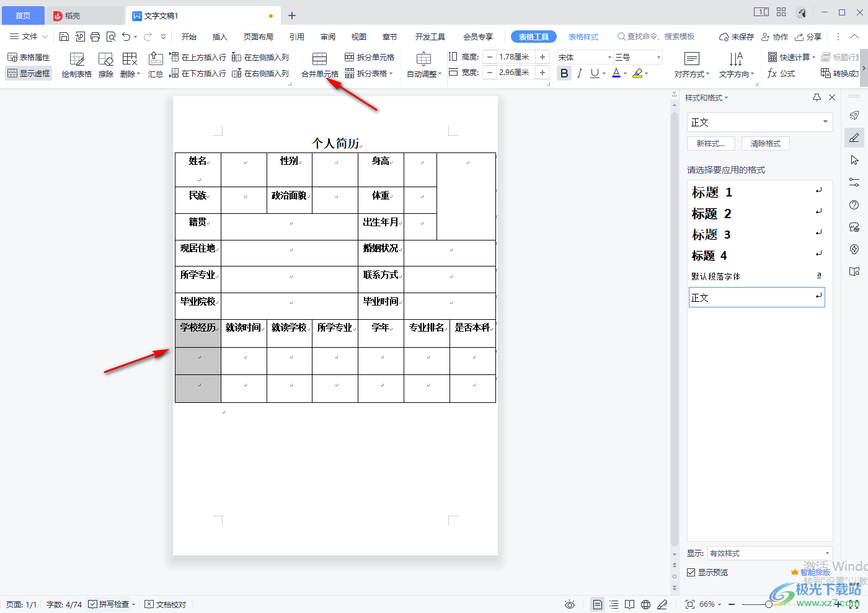This screenshot has height=613, width=868.
Task: Click 在左侧插入列 insert column left
Action: click(260, 57)
